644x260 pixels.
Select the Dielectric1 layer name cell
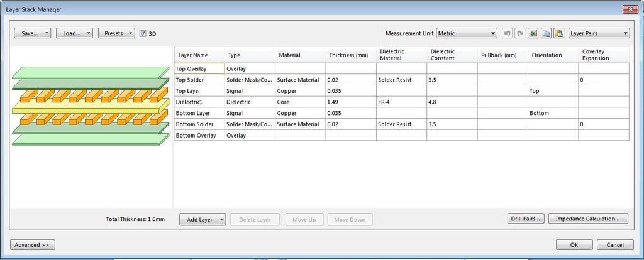[199, 102]
